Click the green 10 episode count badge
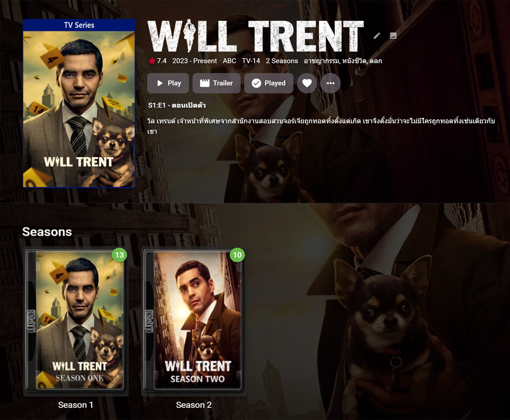Screen dimensions: 510x420 click(x=237, y=255)
